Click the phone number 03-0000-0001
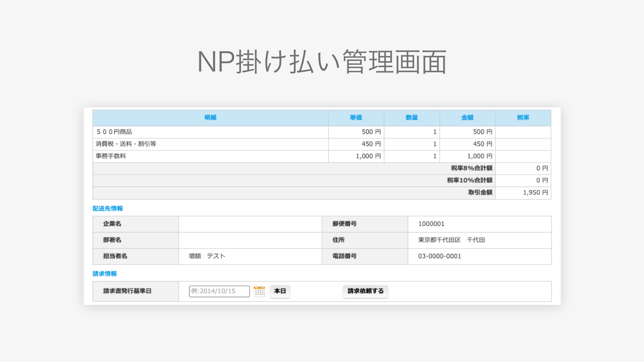 440,256
